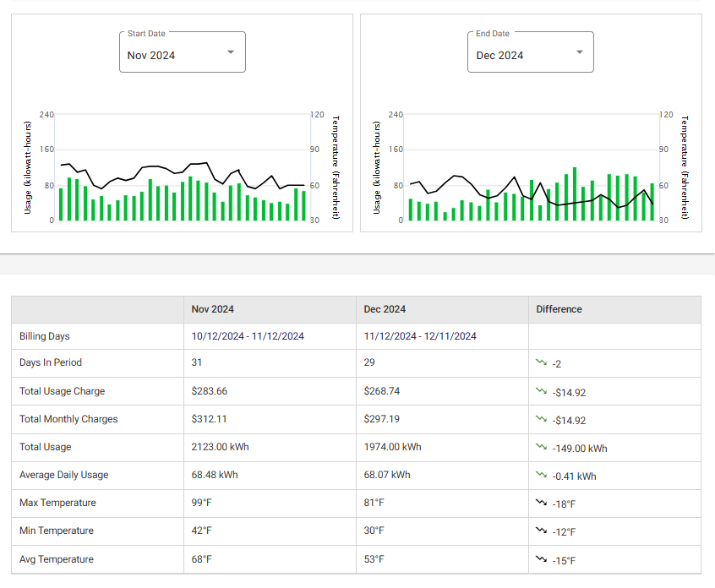Click the Difference column header
715x588 pixels.
point(559,309)
